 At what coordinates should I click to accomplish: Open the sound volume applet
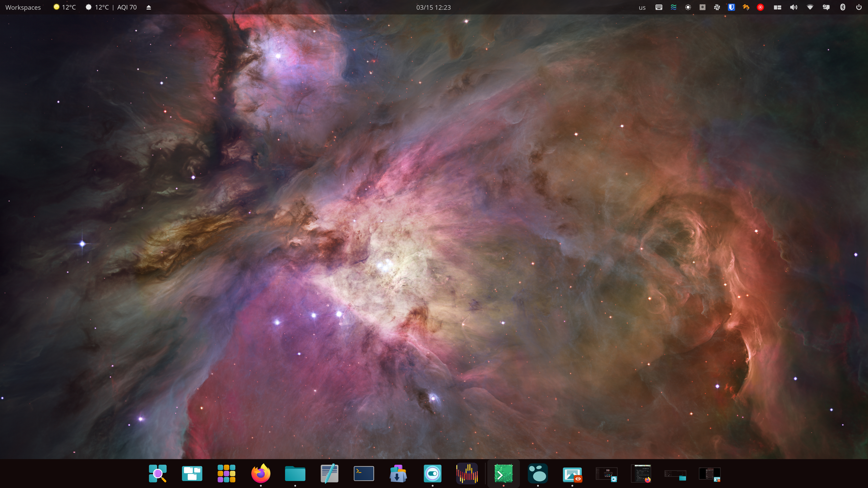pyautogui.click(x=794, y=7)
